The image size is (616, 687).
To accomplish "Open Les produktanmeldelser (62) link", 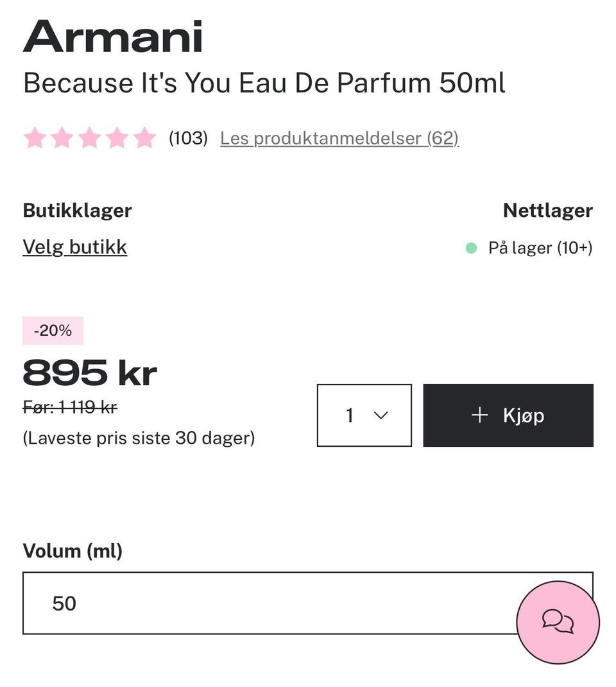I will (x=339, y=139).
